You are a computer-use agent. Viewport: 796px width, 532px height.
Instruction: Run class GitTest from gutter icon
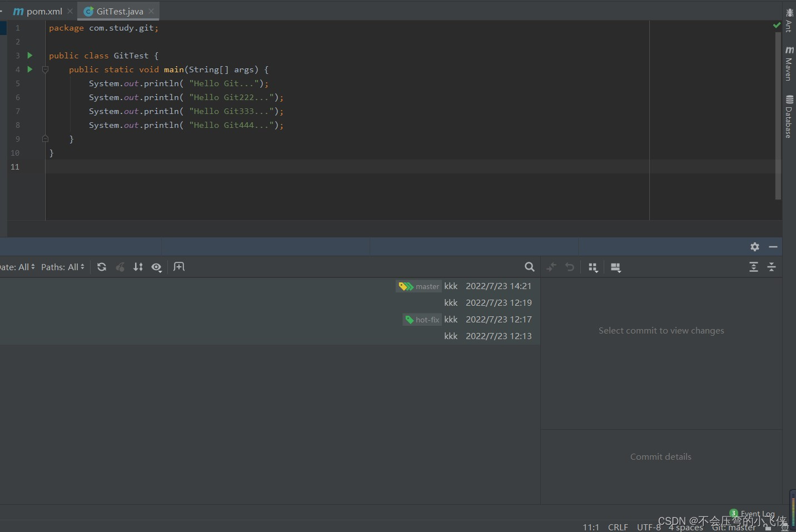(x=30, y=56)
